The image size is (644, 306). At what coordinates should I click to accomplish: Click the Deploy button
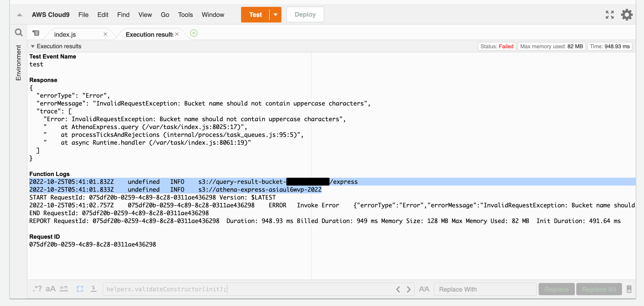point(305,14)
